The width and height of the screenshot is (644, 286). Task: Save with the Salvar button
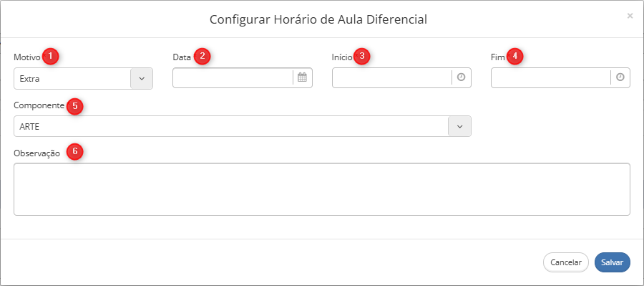[x=613, y=262]
